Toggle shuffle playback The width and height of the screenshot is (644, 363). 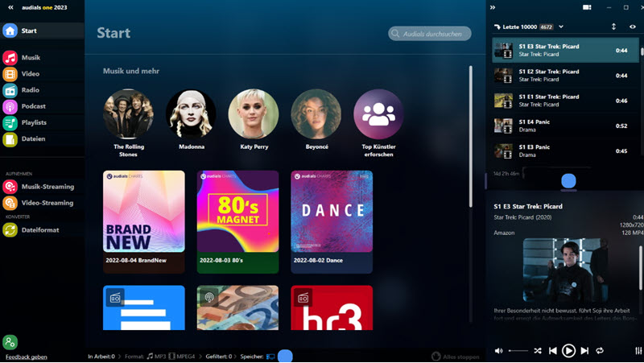tap(538, 351)
